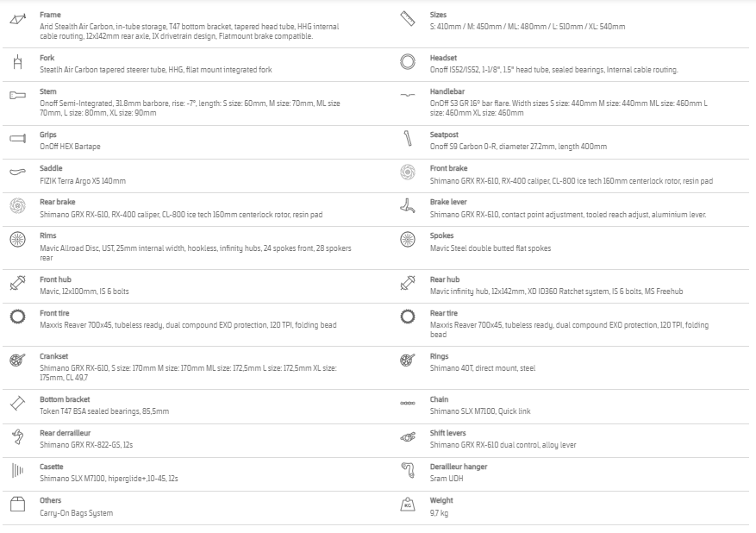Screen dimensions: 756x533
Task: Click the Carry-On Bags System text
Action: 76,513
